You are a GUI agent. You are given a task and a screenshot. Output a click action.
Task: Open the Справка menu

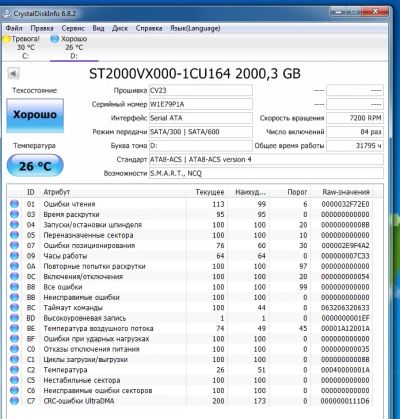[149, 28]
